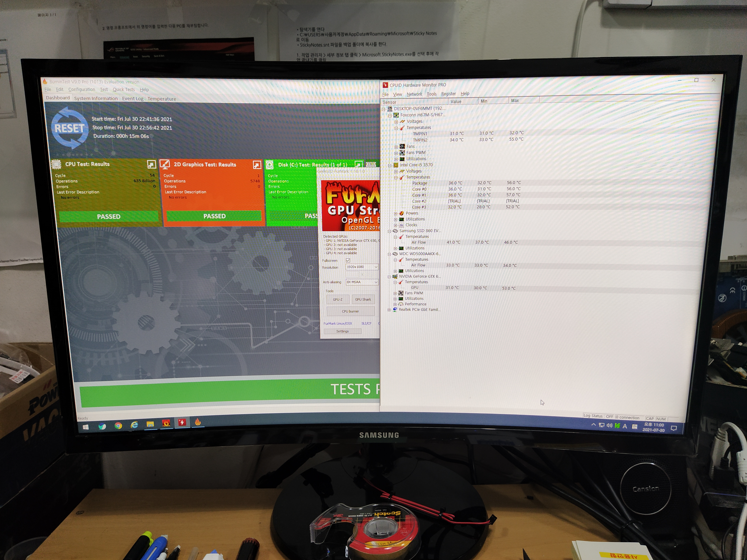Collapse Temperatures under Foxconn H67M-S
The image size is (747, 560).
point(396,128)
